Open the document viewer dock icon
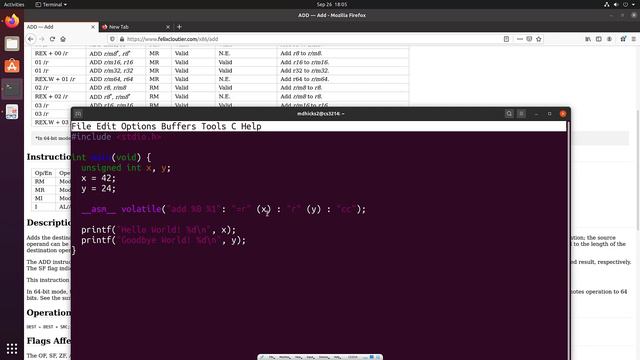 (12, 111)
